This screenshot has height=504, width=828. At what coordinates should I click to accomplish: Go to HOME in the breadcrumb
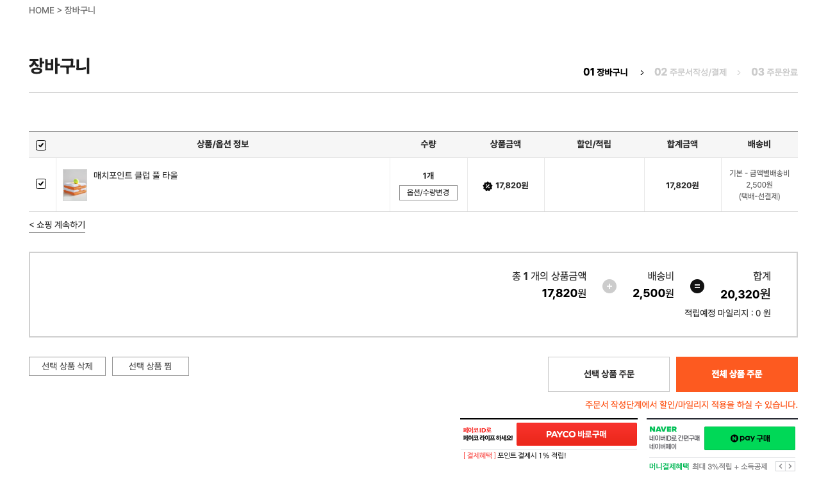pos(42,10)
